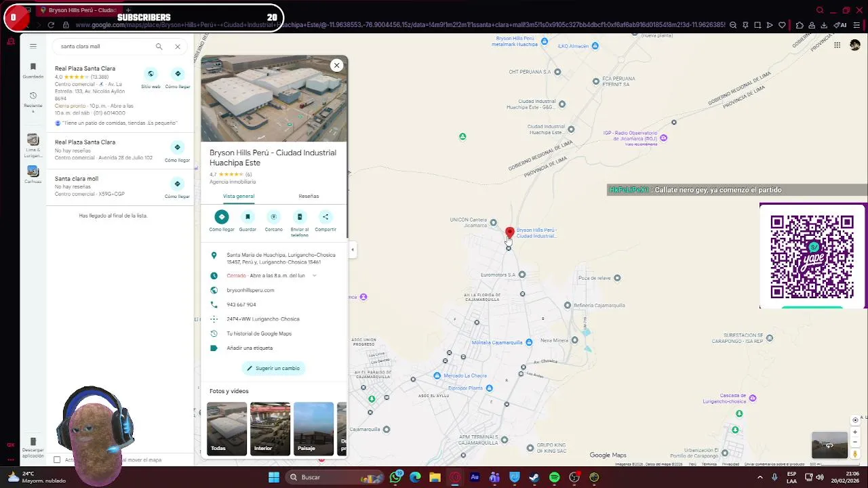Show hidden system tray icons
The height and width of the screenshot is (488, 868).
point(759,477)
